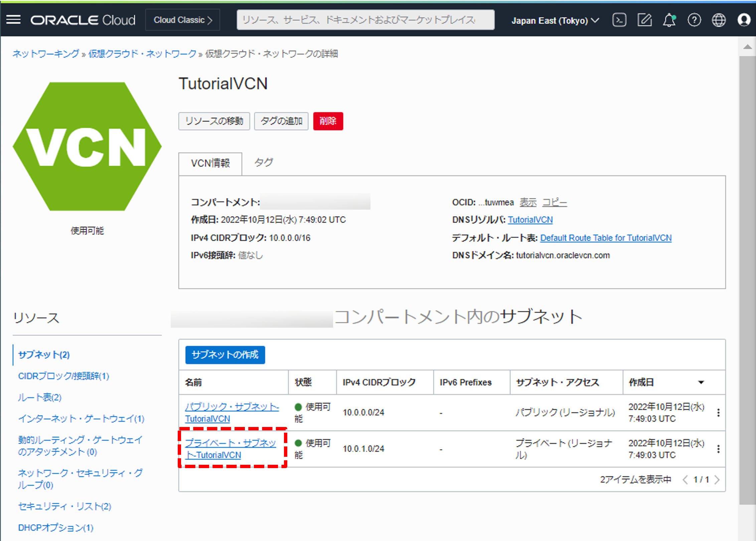Open the navigation hamburger menu

[x=13, y=20]
